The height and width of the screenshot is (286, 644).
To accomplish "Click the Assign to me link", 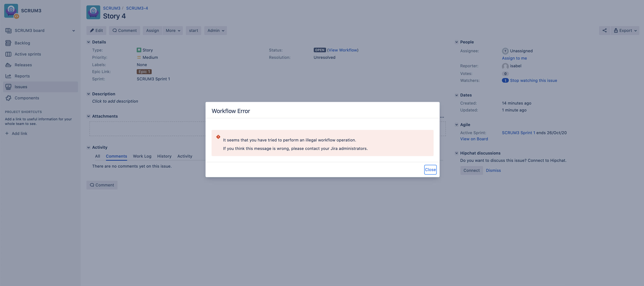I will pyautogui.click(x=514, y=58).
